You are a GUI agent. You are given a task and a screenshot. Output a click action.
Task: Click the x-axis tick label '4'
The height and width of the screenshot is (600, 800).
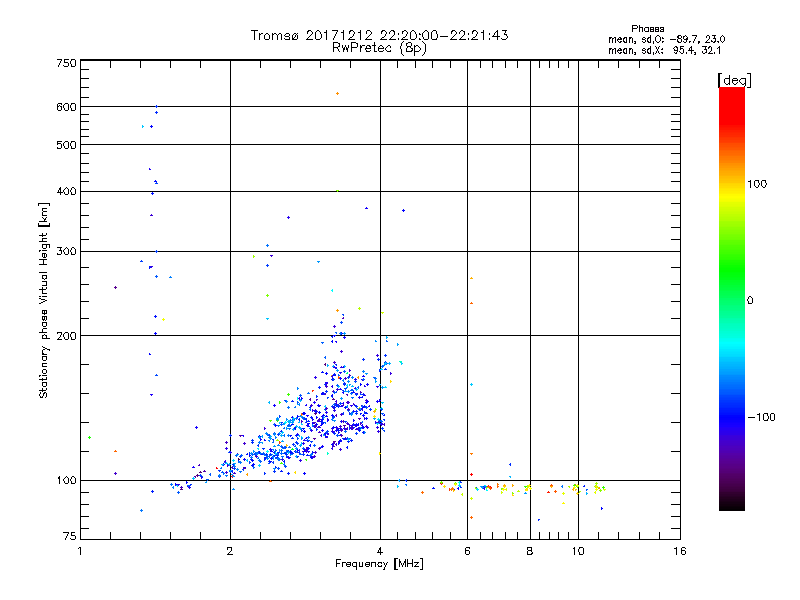[x=380, y=551]
